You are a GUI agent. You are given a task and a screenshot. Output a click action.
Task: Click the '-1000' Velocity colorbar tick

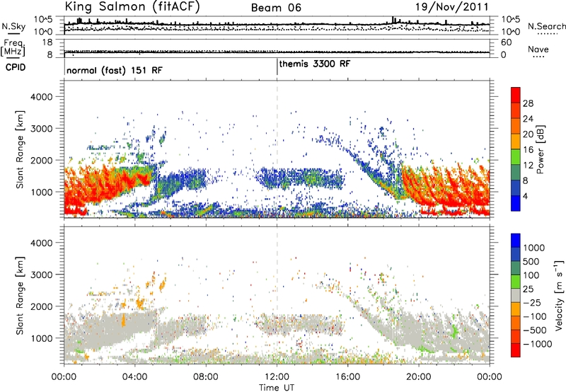pyautogui.click(x=537, y=344)
